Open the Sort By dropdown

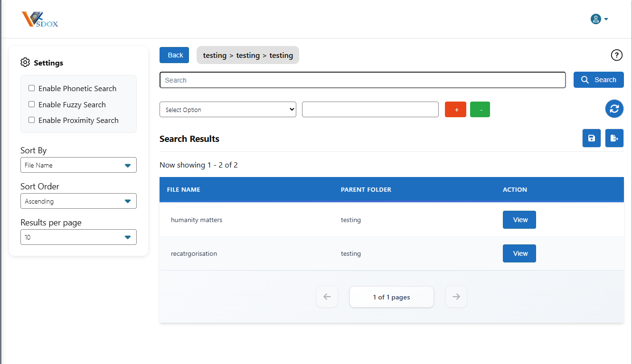pyautogui.click(x=78, y=165)
